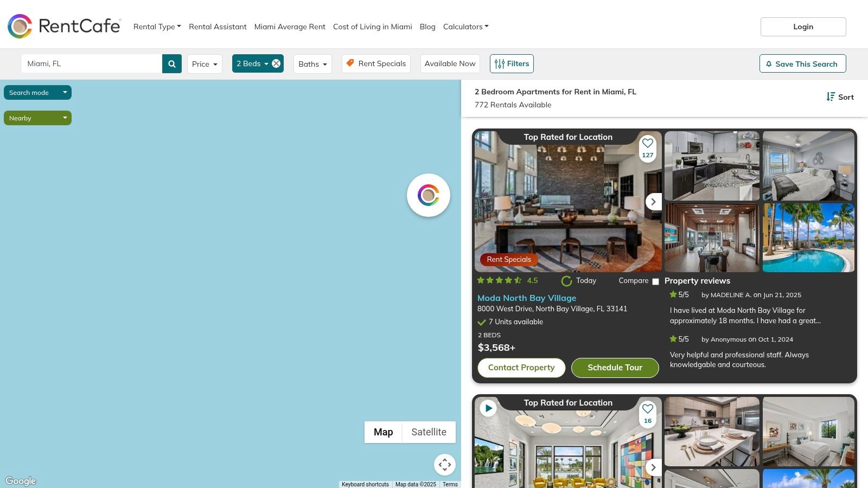This screenshot has height=488, width=868.
Task: Favorite the second listing heart with 16
Action: tap(648, 409)
